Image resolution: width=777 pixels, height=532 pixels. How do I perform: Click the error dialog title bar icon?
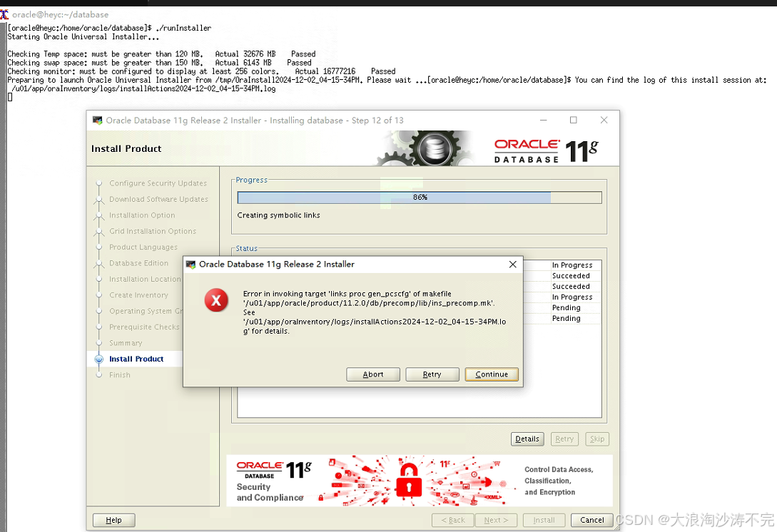[191, 265]
